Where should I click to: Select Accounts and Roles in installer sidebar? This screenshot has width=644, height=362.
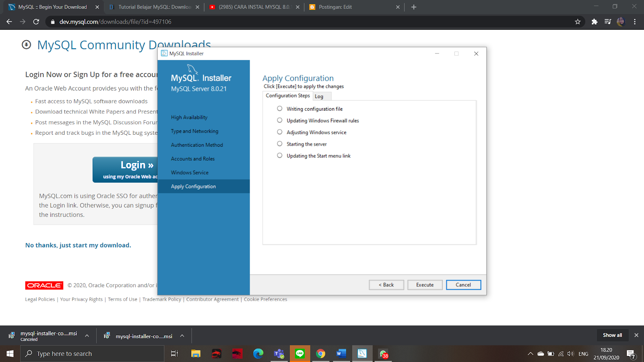[193, 159]
